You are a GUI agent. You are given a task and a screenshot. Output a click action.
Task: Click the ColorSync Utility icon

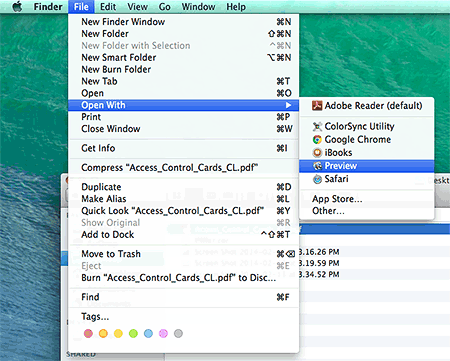tap(317, 127)
